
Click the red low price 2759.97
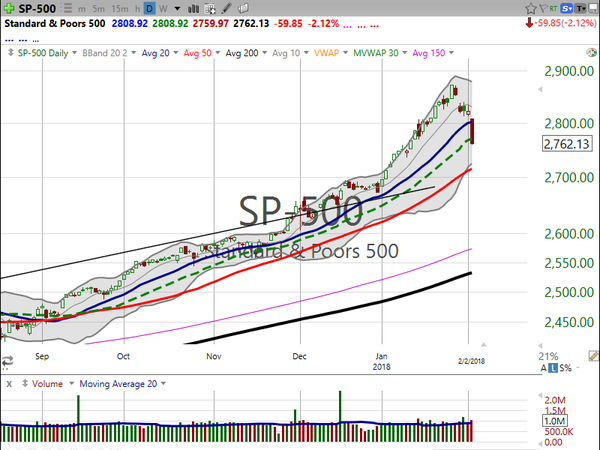pyautogui.click(x=210, y=23)
